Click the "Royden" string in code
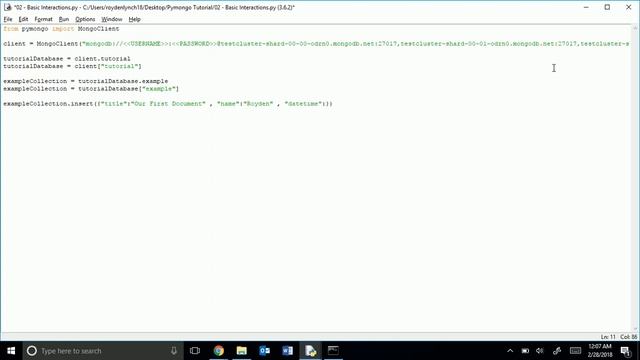 [258, 104]
